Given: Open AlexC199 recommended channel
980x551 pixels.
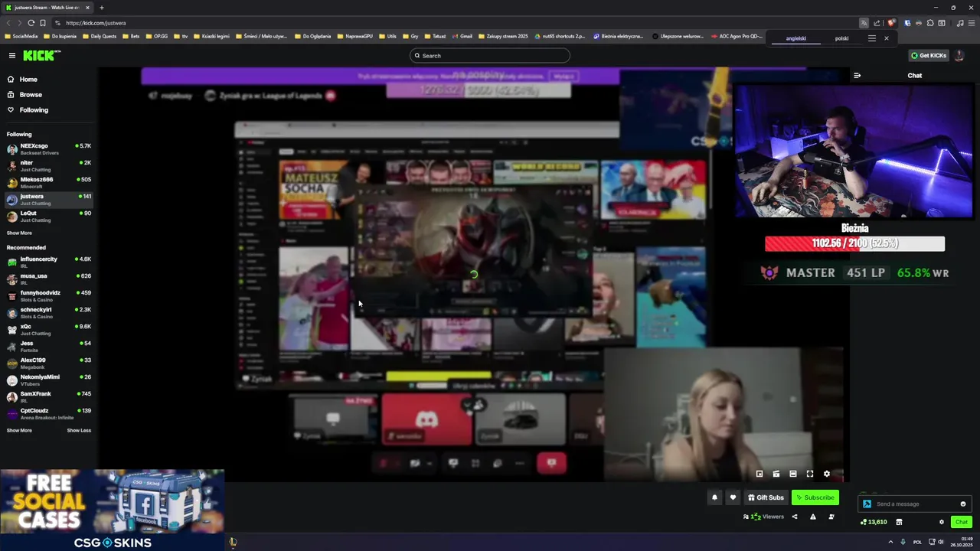Looking at the screenshot, I should pyautogui.click(x=48, y=363).
